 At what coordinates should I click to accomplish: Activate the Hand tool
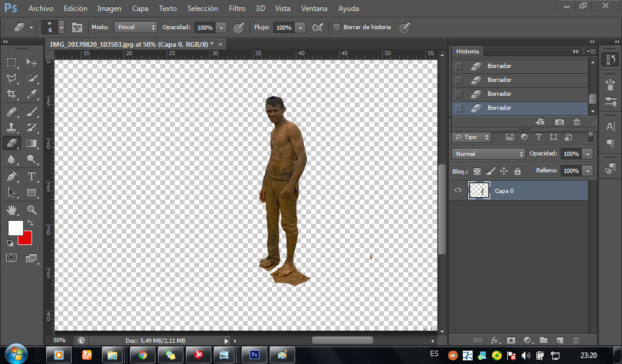coord(12,210)
